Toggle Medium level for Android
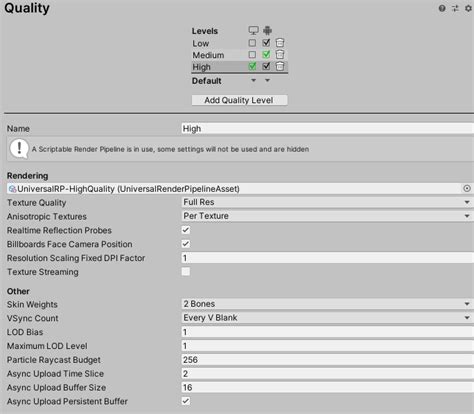This screenshot has height=414, width=474. [266, 54]
